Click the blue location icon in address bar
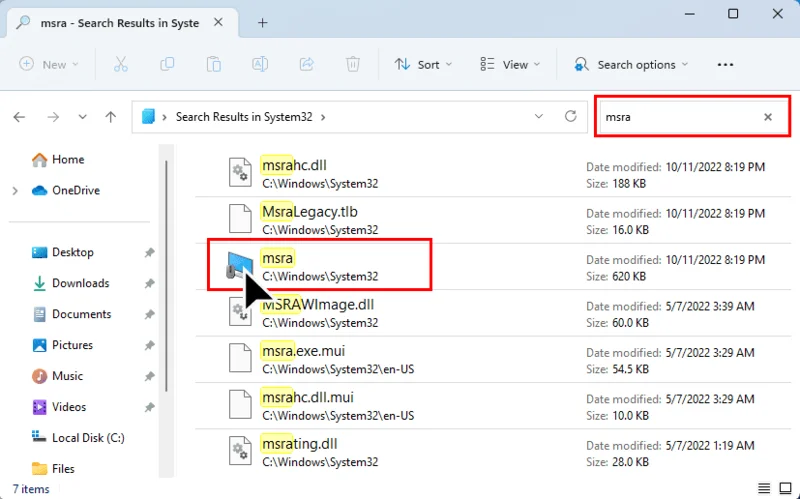The width and height of the screenshot is (800, 499). point(148,117)
